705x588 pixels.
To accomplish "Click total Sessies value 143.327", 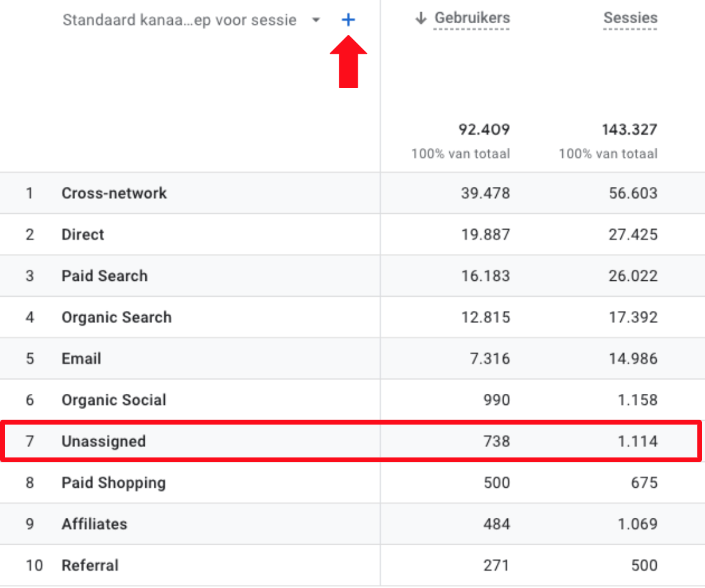I will click(629, 129).
